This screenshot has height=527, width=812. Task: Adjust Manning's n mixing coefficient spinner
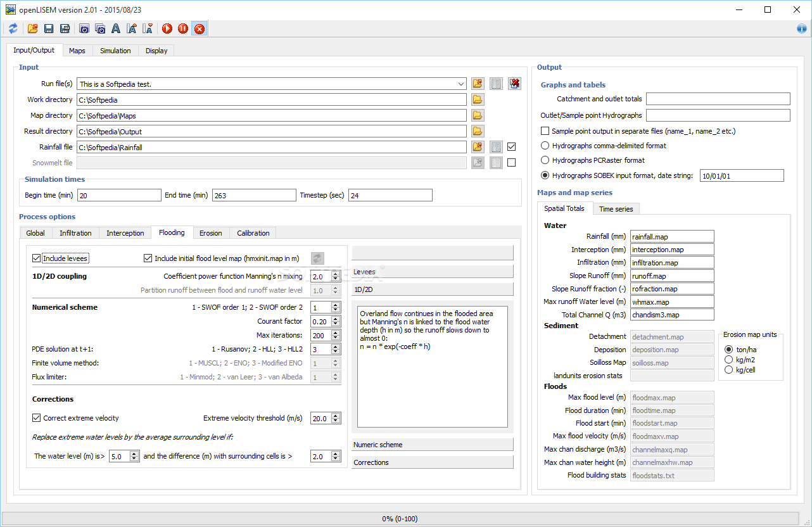(326, 276)
